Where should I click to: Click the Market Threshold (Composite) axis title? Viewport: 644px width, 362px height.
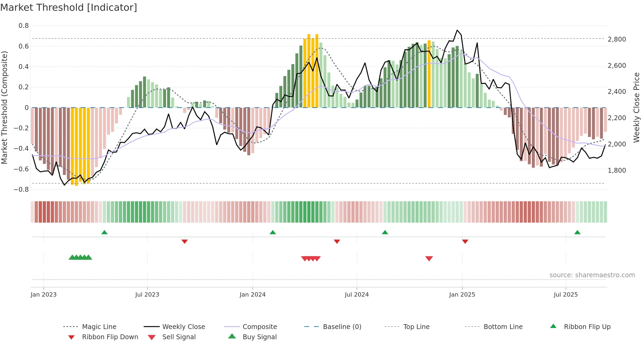pos(4,107)
